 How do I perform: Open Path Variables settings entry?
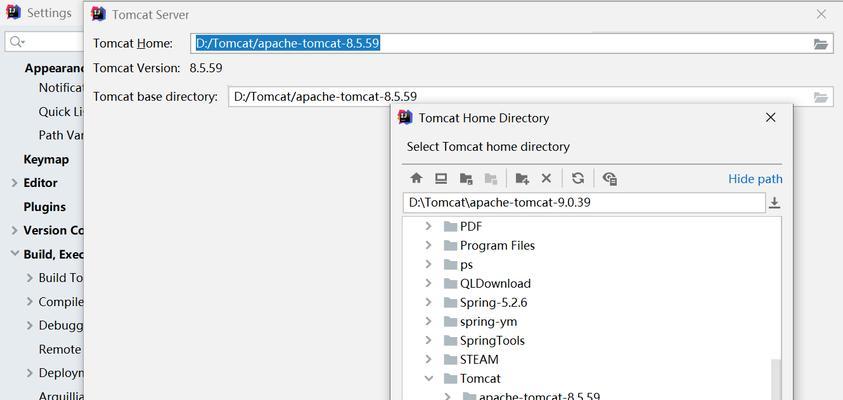[61, 135]
